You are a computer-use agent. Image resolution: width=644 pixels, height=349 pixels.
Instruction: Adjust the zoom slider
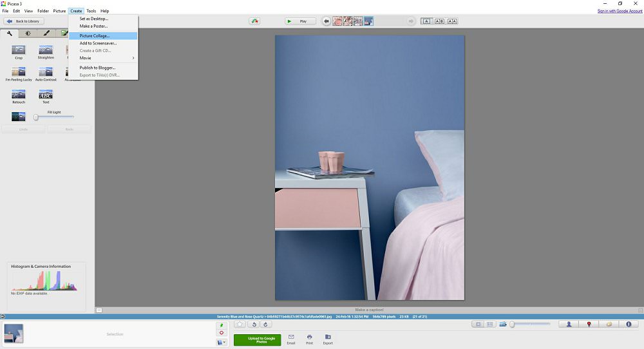530,325
